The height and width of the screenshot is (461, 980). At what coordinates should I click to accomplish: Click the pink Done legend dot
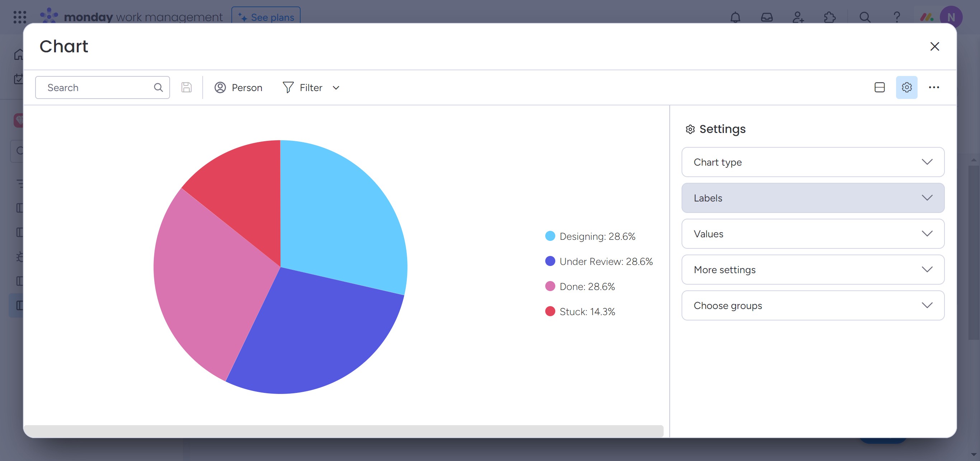pyautogui.click(x=550, y=286)
